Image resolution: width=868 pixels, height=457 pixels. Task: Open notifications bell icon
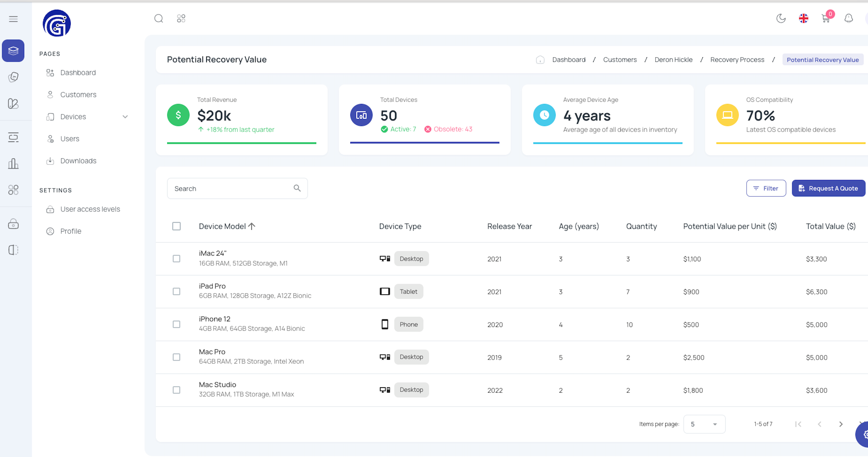849,19
